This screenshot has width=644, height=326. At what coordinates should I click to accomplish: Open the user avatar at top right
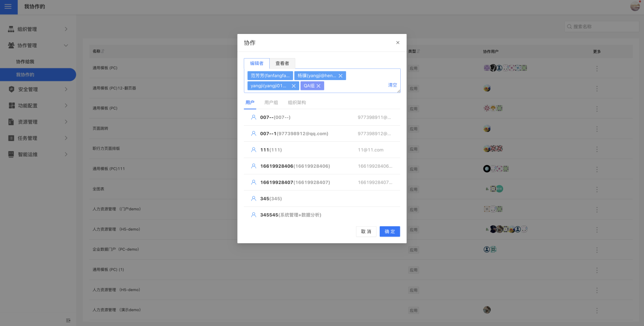(x=635, y=6)
